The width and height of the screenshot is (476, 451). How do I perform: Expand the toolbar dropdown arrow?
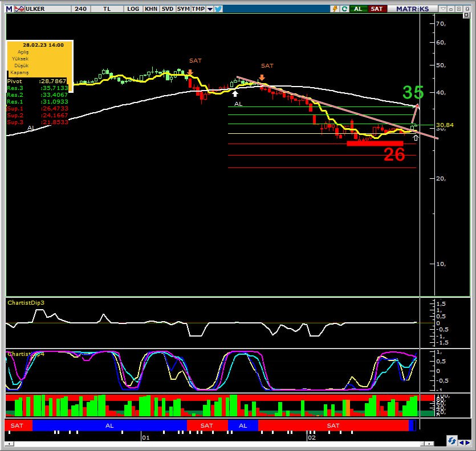(210, 9)
